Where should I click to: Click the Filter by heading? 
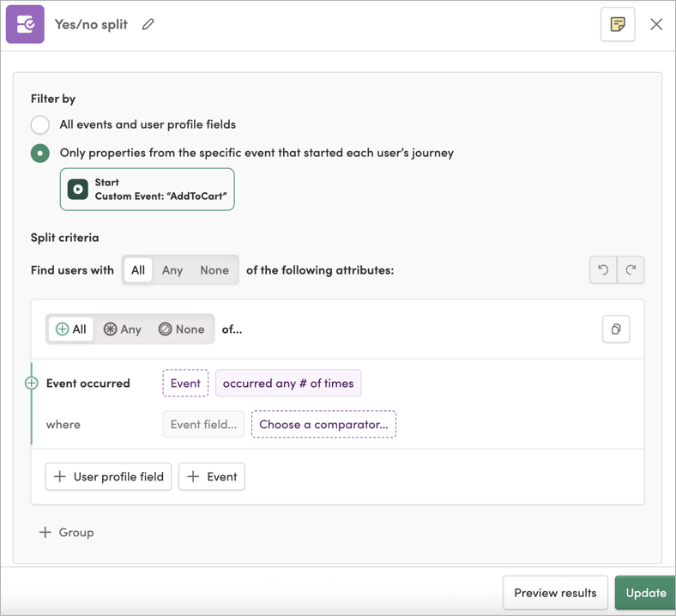(53, 99)
